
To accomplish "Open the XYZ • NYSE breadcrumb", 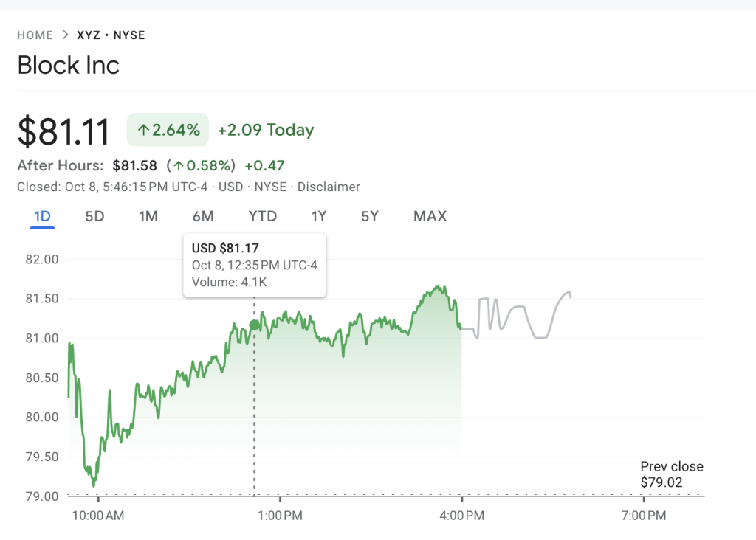I will point(111,35).
